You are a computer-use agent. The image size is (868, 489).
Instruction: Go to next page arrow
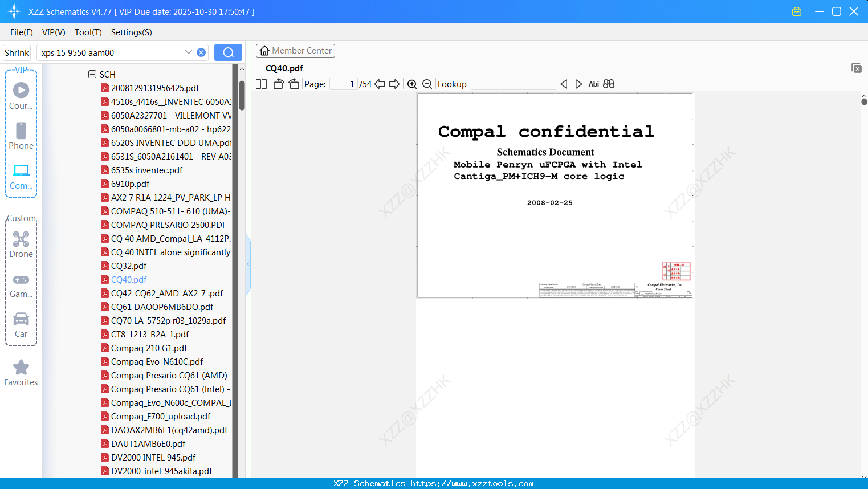point(394,84)
